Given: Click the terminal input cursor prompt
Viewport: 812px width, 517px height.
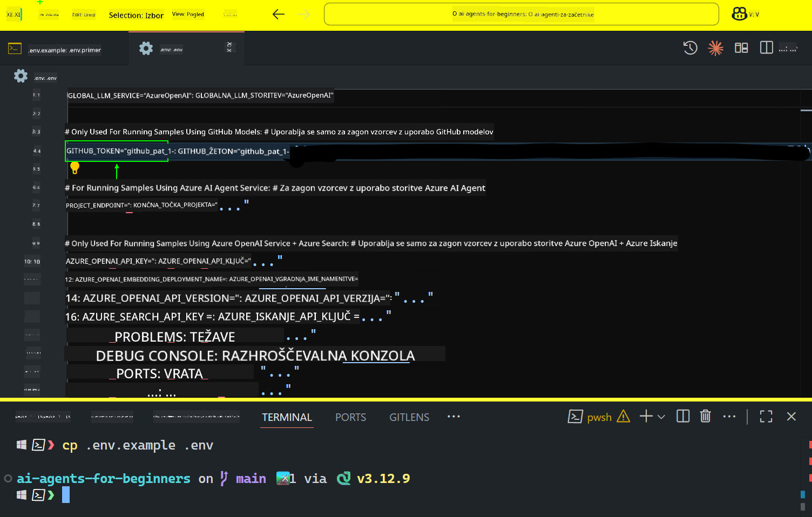Looking at the screenshot, I should [x=66, y=495].
